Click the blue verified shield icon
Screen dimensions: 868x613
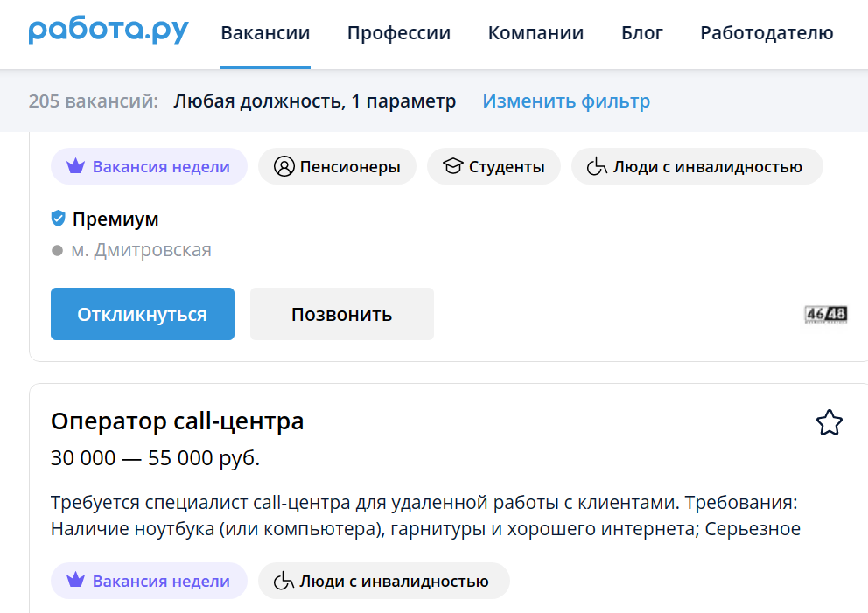click(58, 219)
